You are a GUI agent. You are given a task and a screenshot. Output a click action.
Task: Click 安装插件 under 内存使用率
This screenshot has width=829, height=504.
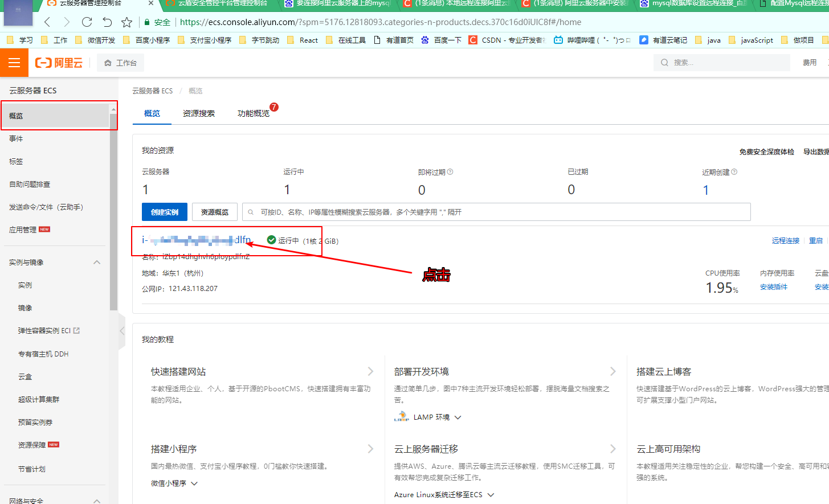click(x=774, y=287)
